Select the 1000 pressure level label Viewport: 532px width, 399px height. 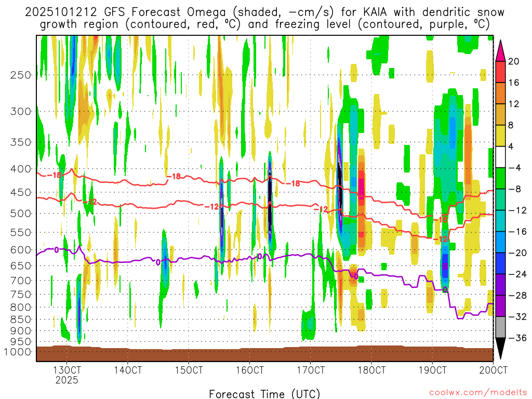[18, 352]
